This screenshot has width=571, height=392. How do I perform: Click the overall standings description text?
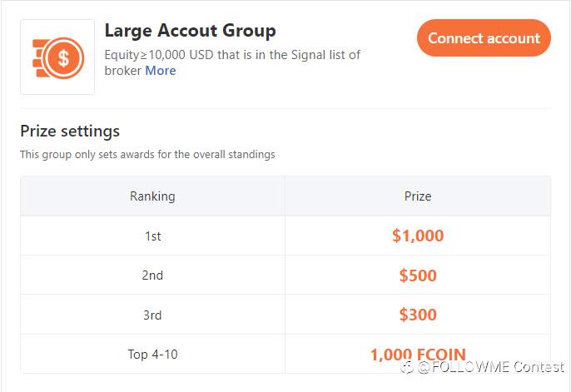click(147, 154)
